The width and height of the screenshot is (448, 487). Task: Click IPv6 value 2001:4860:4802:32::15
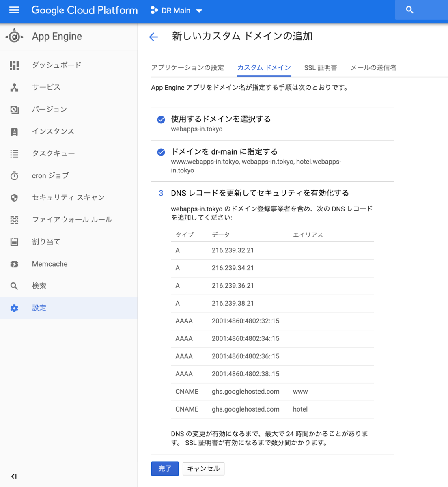point(246,321)
